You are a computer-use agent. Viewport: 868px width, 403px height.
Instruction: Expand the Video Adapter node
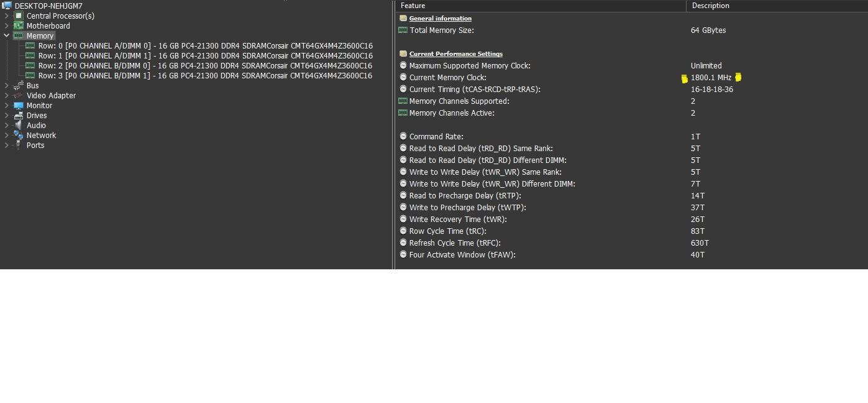point(7,96)
